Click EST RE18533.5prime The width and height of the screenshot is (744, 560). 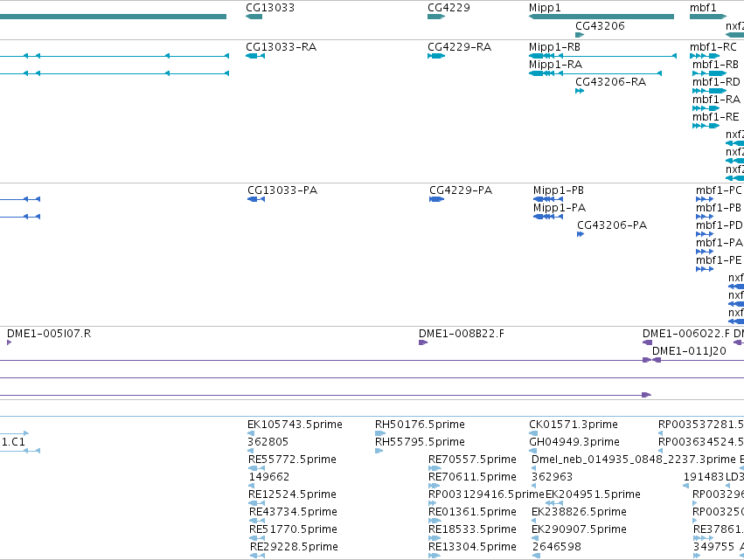click(x=472, y=529)
